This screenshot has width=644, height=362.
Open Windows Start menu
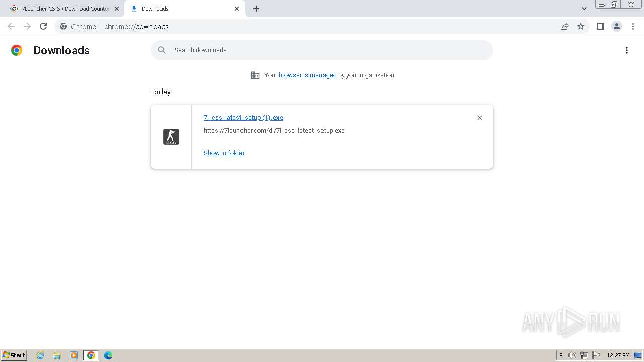(x=14, y=355)
